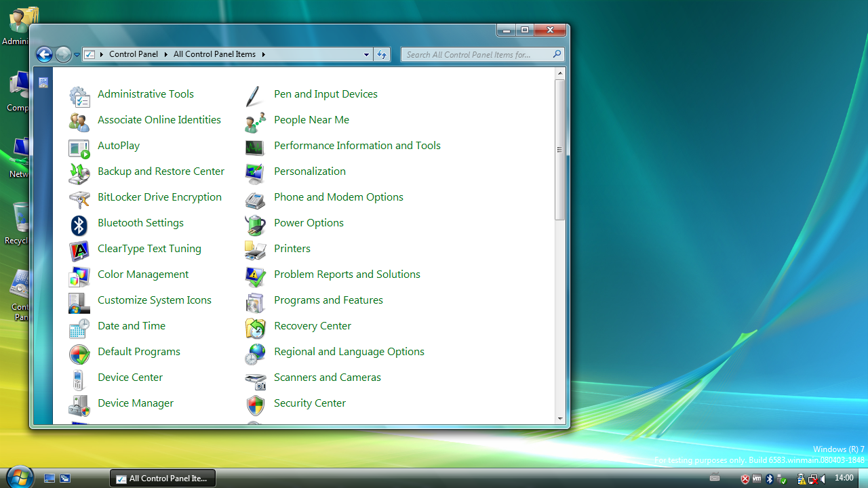Expand the address bar history dropdown
The image size is (868, 488).
click(366, 54)
